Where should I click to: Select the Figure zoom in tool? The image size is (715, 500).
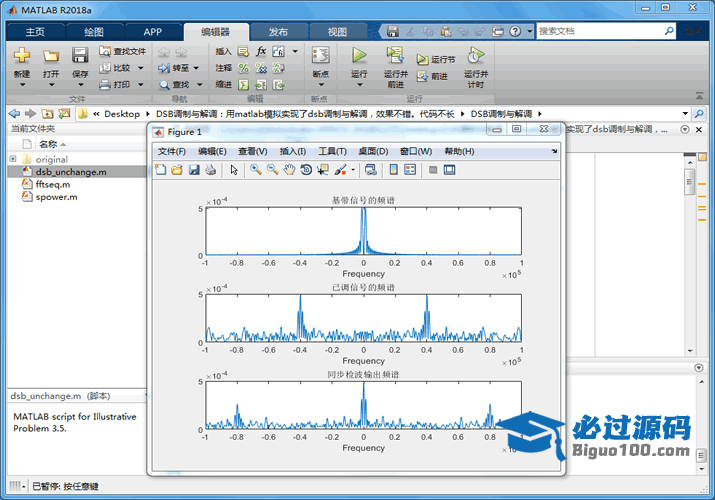(256, 170)
